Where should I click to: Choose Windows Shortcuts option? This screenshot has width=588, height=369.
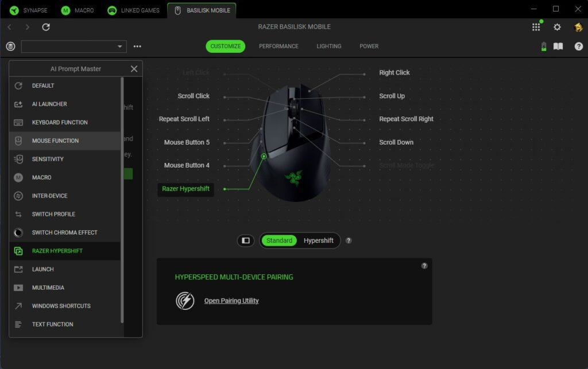tap(65, 306)
